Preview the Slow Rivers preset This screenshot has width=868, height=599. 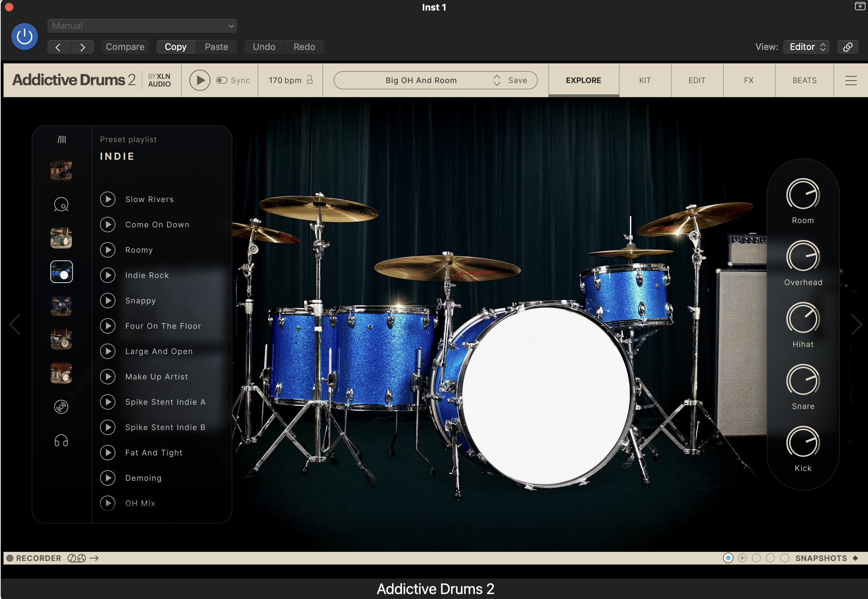coord(108,199)
